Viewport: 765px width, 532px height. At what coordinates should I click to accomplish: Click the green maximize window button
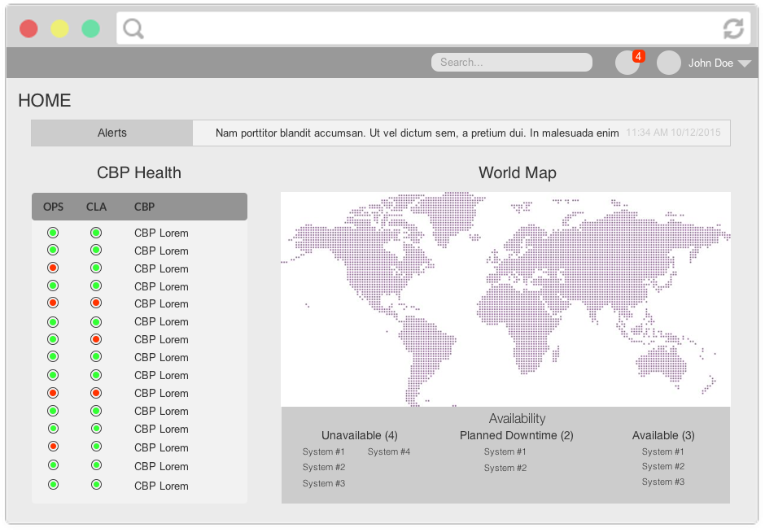(x=91, y=28)
